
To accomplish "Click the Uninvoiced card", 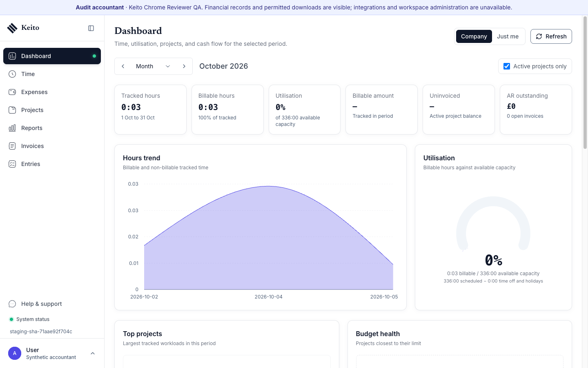I will point(459,110).
